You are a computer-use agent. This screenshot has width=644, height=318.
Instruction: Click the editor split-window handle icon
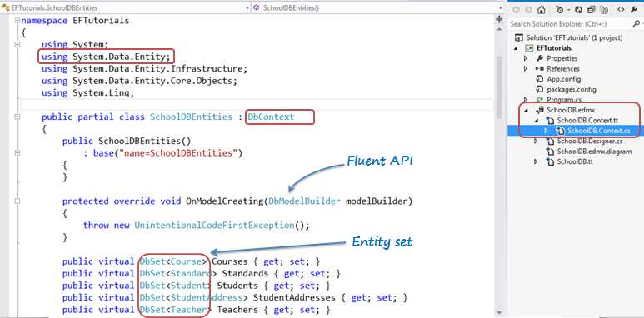pos(499,19)
